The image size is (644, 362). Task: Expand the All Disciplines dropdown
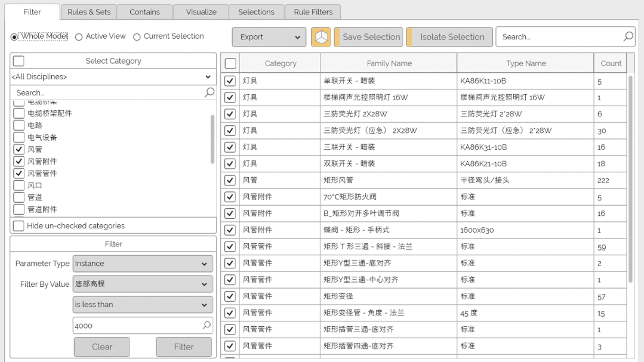tap(113, 77)
